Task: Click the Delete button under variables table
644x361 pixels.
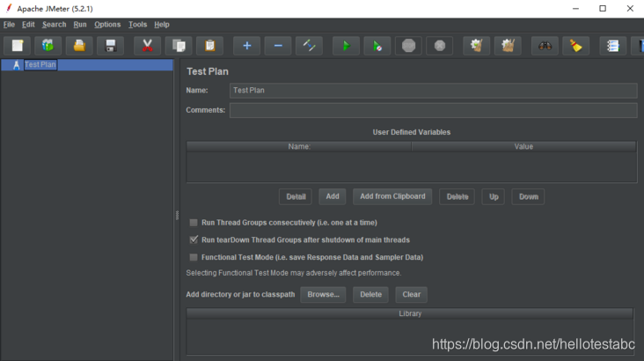Action: pyautogui.click(x=457, y=196)
